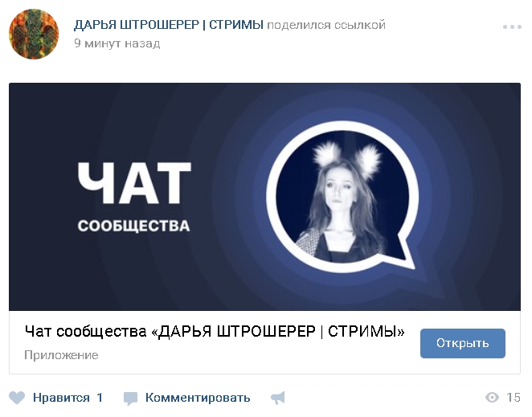Click the 'Комментировать' label
Image resolution: width=532 pixels, height=417 pixels.
[198, 398]
